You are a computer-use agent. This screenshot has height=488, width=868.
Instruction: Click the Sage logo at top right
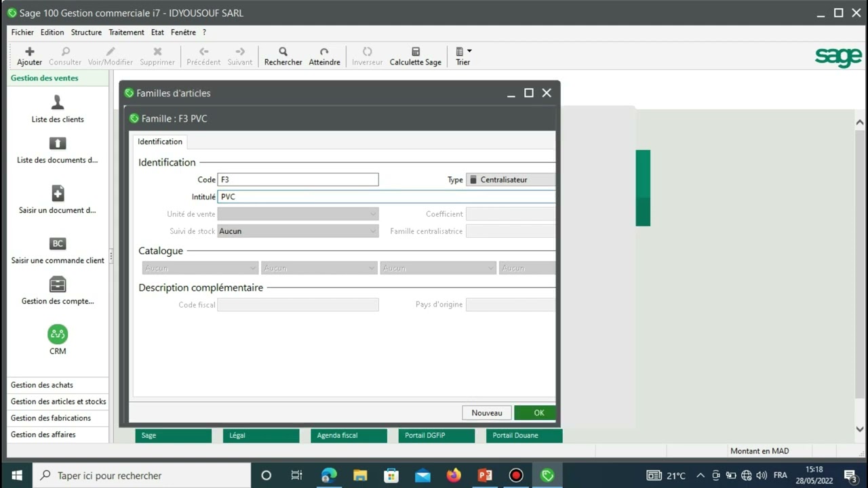point(838,57)
